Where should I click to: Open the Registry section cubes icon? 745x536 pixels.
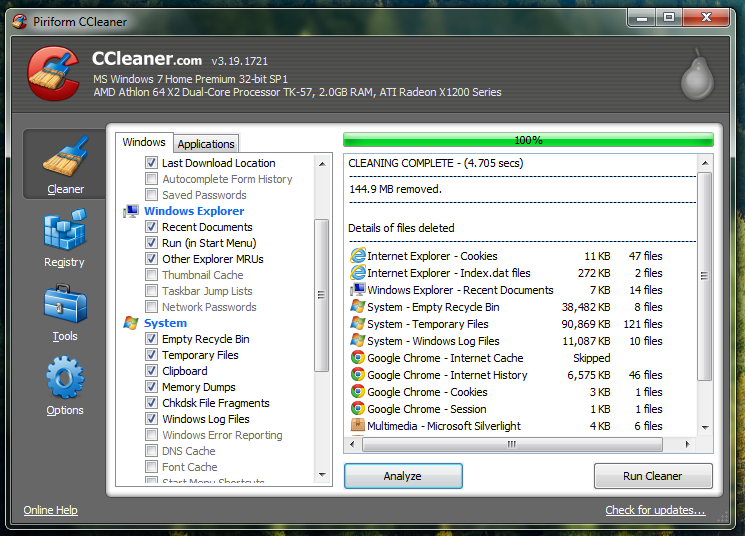pyautogui.click(x=65, y=230)
